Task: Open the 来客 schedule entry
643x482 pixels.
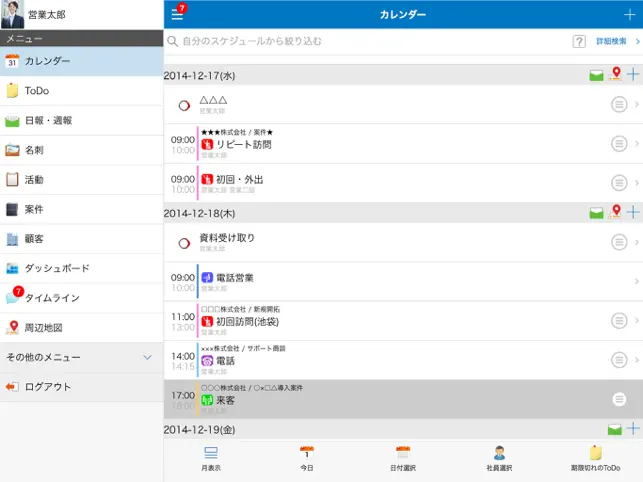Action: (x=404, y=399)
